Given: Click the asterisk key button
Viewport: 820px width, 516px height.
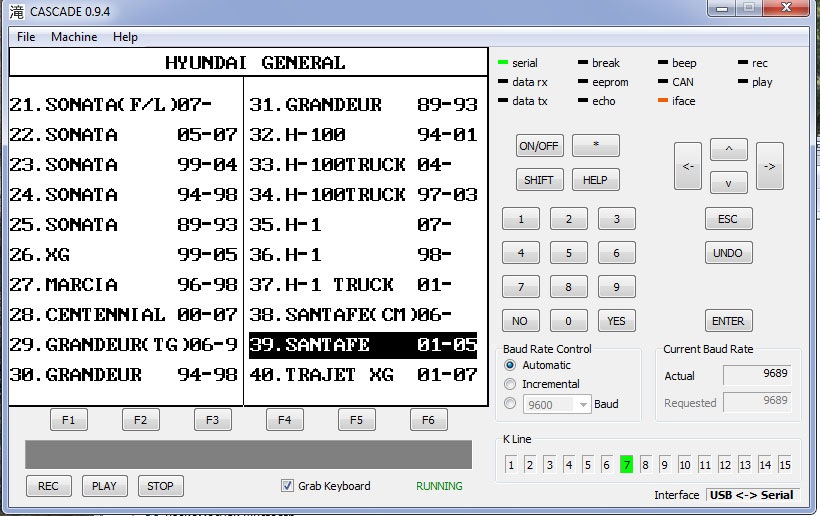Looking at the screenshot, I should click(x=596, y=145).
